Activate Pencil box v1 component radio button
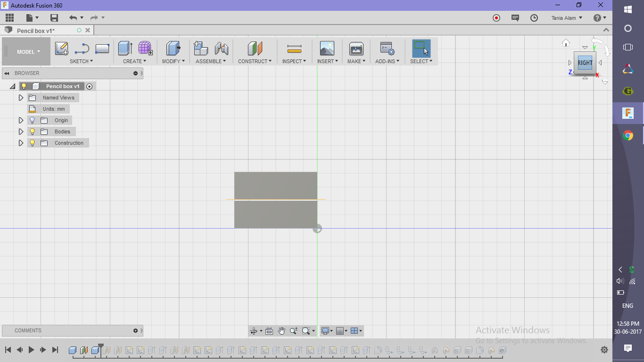Image resolution: width=644 pixels, height=362 pixels. (x=90, y=86)
